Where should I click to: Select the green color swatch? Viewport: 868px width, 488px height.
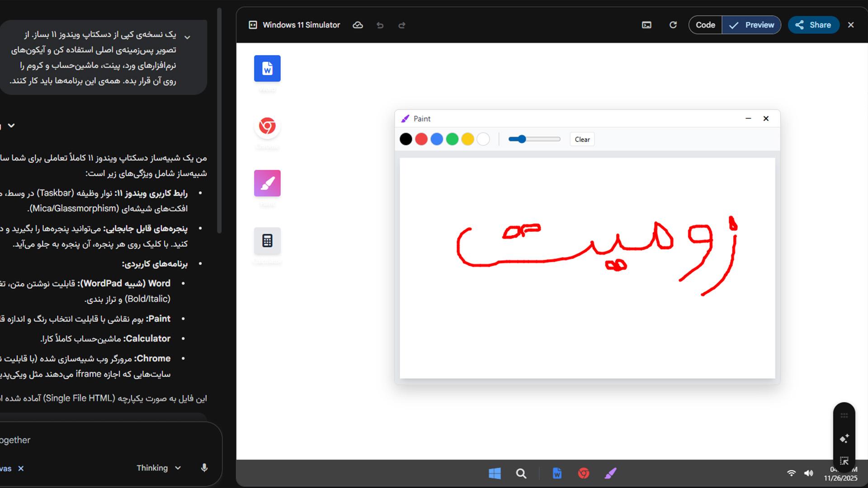click(x=452, y=139)
